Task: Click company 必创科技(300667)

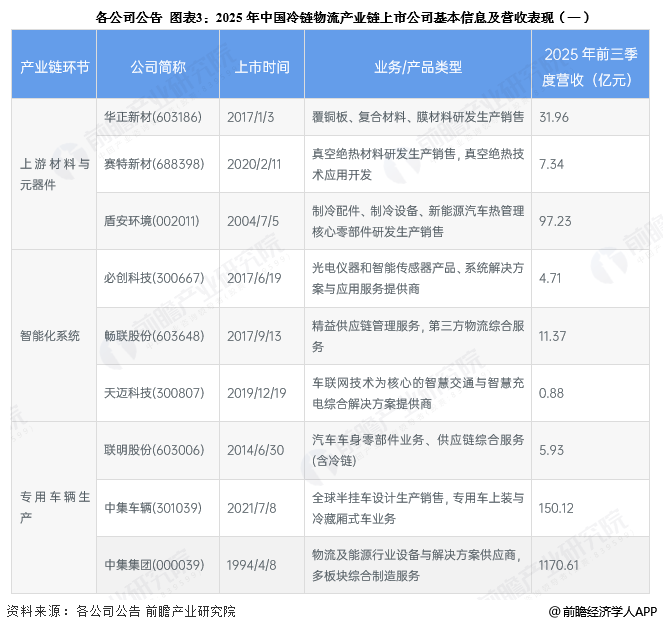Action: (x=154, y=278)
